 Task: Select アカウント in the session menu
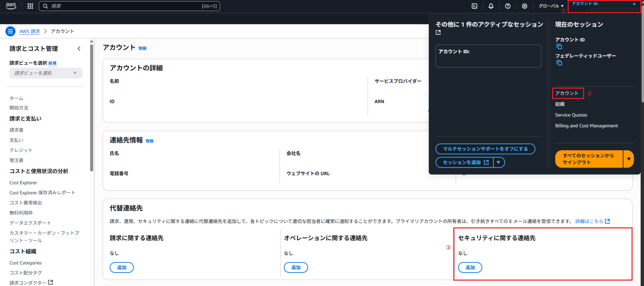click(x=567, y=93)
